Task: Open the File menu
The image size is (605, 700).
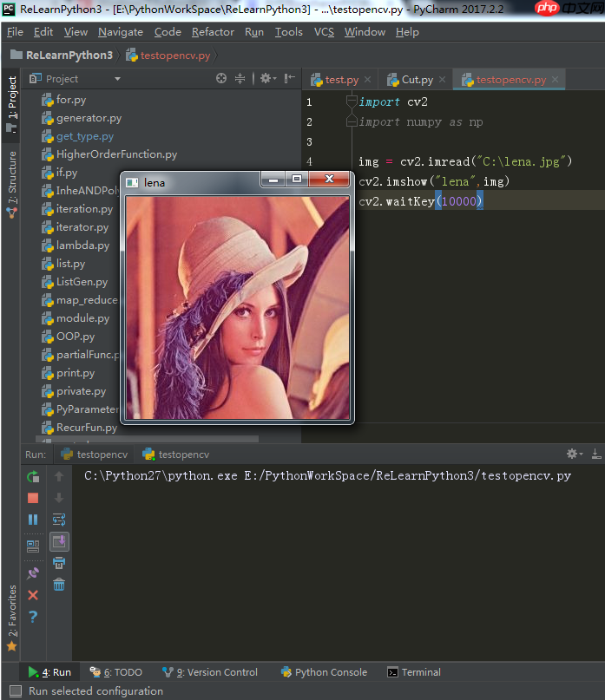Action: coord(16,32)
